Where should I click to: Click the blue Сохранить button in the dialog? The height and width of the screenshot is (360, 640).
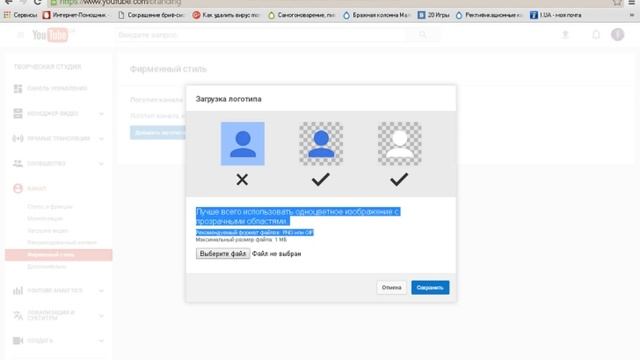(x=430, y=287)
